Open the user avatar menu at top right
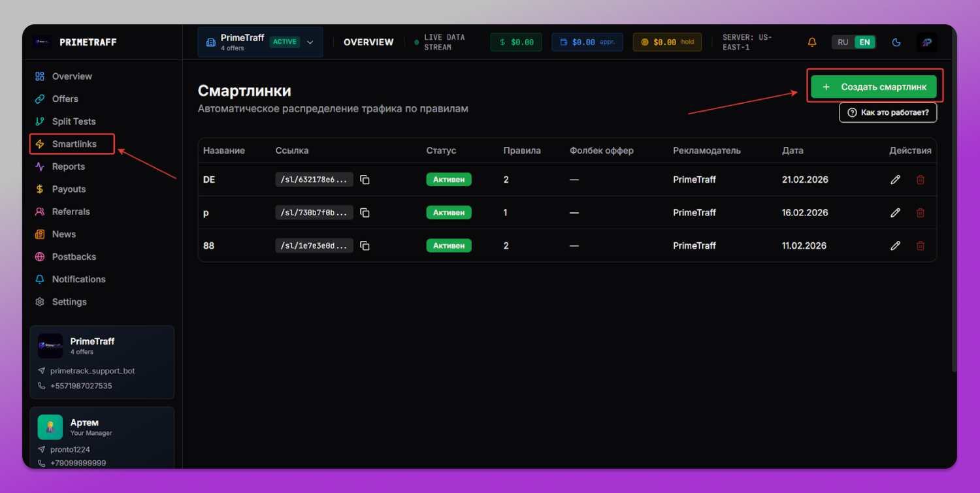980x493 pixels. (x=926, y=42)
